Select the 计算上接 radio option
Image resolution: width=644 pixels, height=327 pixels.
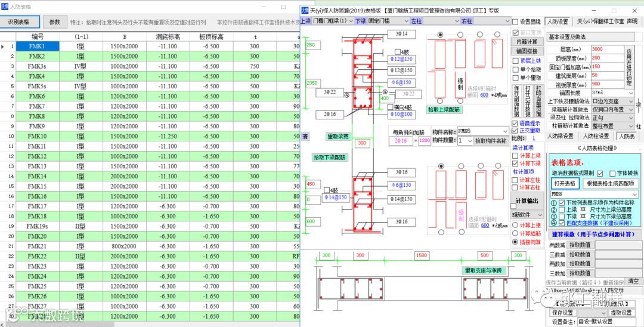pos(515,225)
